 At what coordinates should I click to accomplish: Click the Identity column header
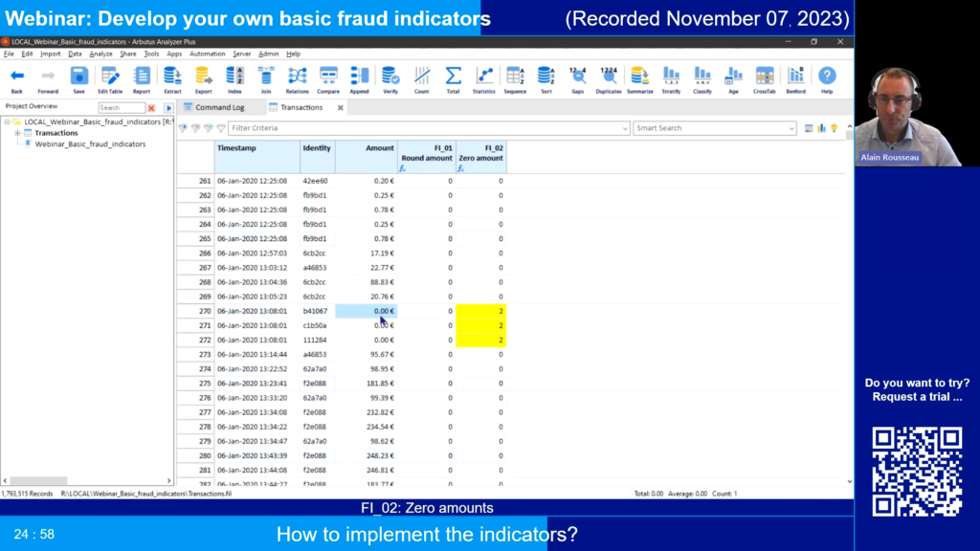point(318,157)
